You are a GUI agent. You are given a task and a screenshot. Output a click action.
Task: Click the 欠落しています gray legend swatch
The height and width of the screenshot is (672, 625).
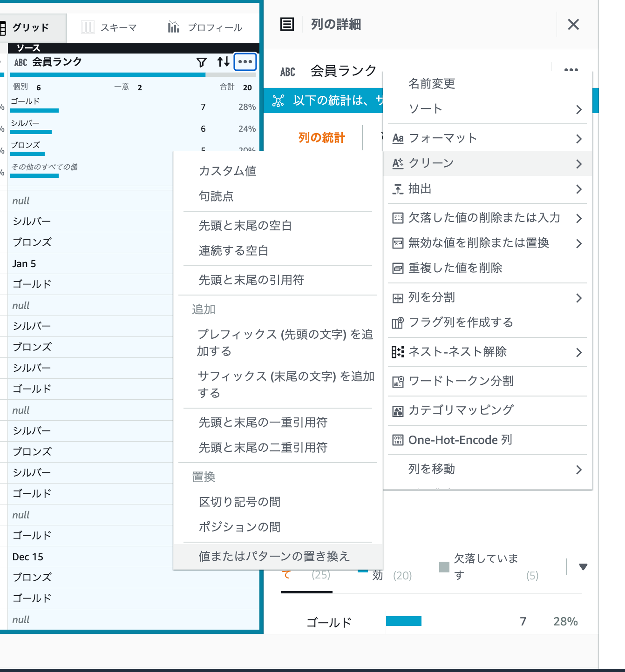click(444, 567)
